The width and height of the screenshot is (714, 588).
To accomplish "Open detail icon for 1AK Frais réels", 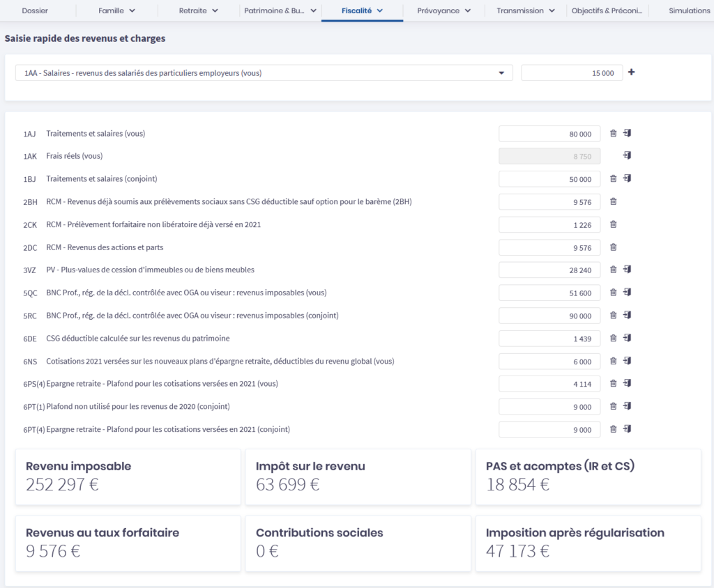I will tap(628, 156).
